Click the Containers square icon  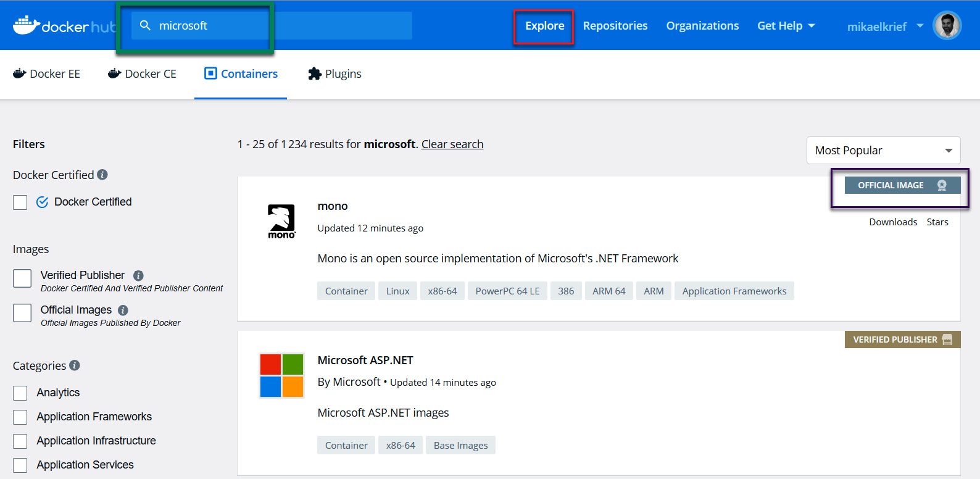coord(211,73)
